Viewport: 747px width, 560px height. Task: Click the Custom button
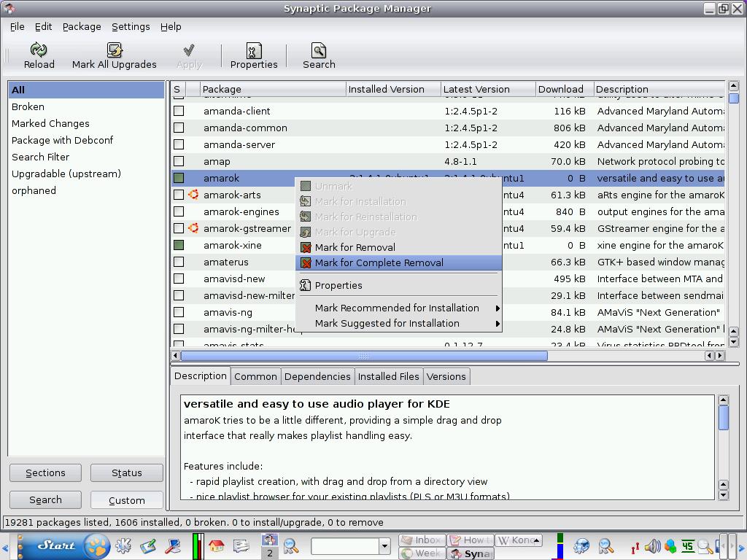coord(127,500)
